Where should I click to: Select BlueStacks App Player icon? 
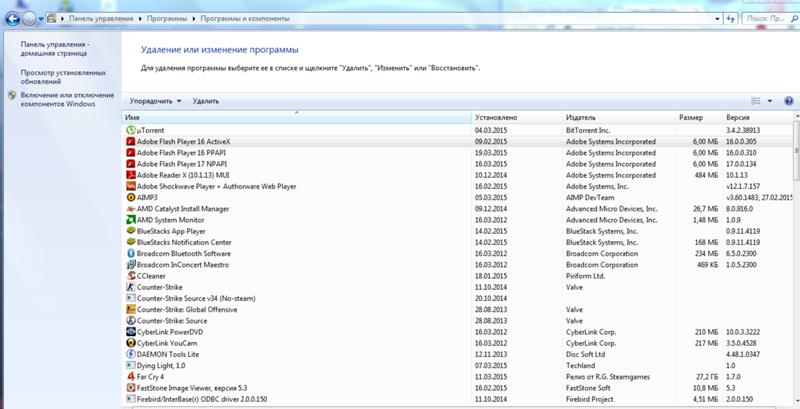(131, 232)
